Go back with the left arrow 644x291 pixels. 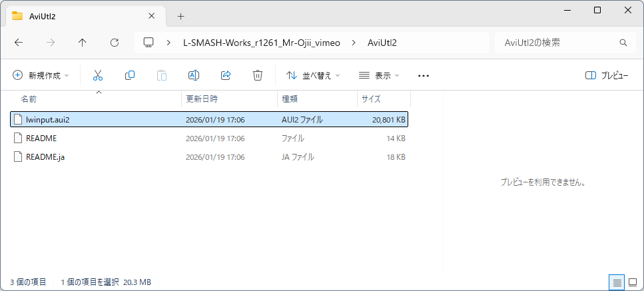click(x=19, y=43)
